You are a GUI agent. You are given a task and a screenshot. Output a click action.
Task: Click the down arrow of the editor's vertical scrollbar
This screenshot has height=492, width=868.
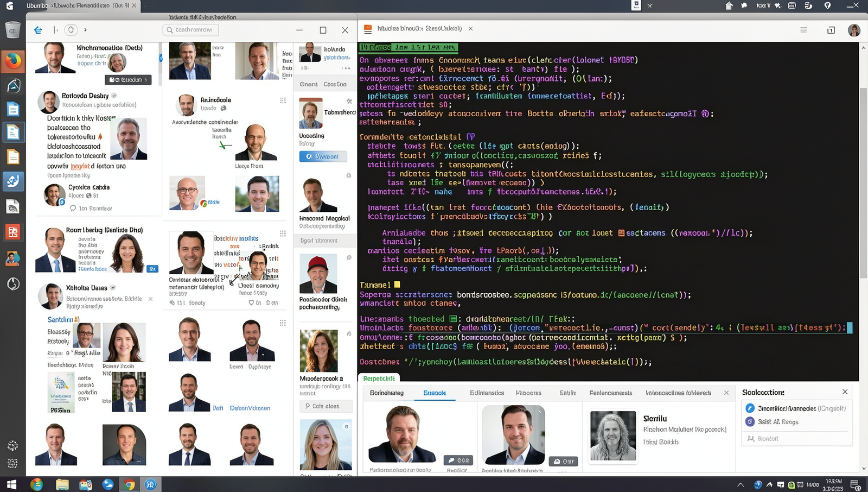click(x=864, y=468)
